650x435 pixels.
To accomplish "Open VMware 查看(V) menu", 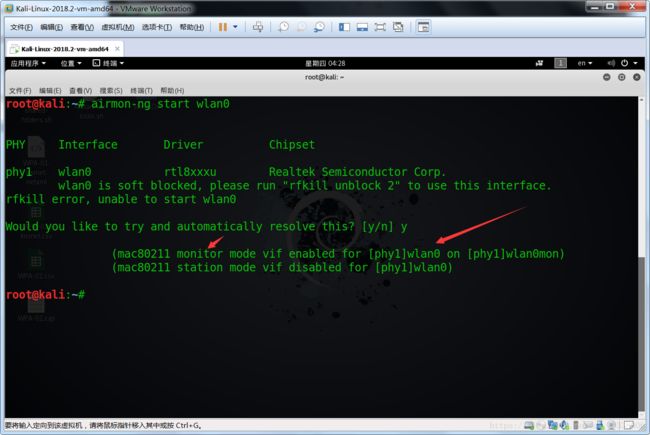I will [x=82, y=27].
